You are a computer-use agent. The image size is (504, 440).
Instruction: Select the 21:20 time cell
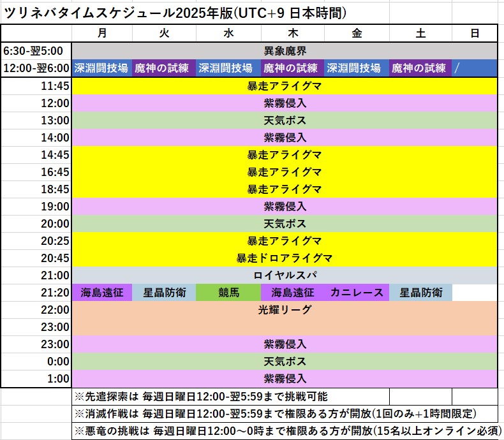click(x=36, y=293)
